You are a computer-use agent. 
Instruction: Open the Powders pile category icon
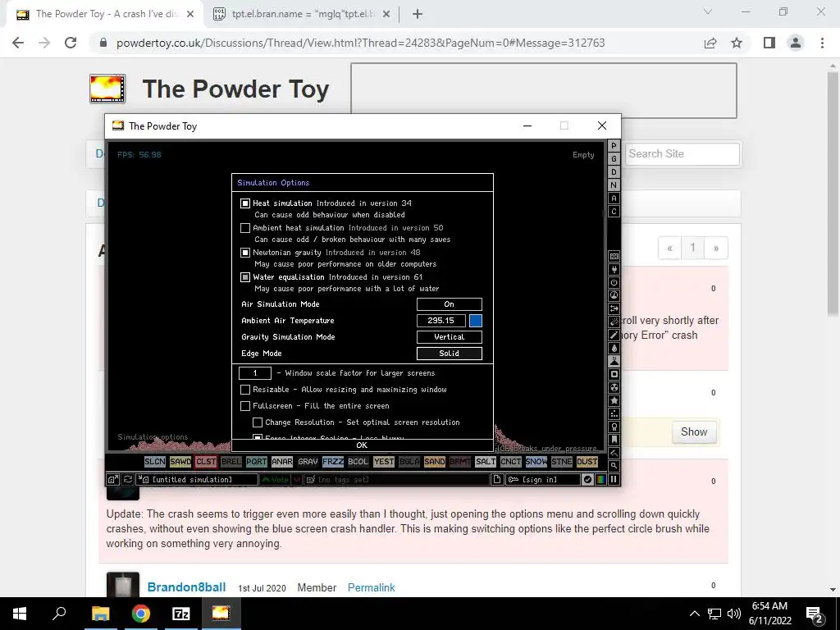(614, 361)
